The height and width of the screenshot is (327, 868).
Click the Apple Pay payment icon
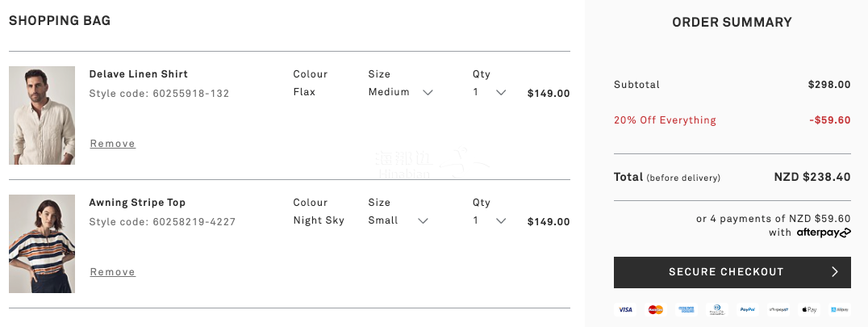coord(809,310)
